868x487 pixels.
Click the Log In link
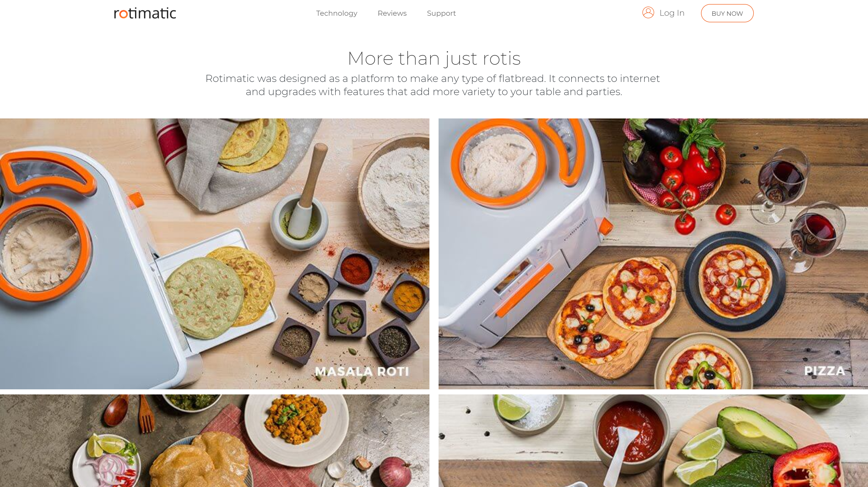point(672,13)
